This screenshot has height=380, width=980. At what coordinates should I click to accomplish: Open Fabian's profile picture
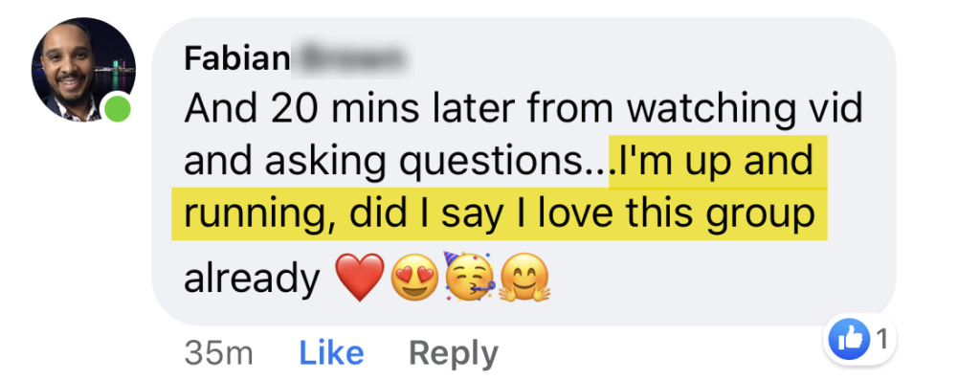click(83, 69)
